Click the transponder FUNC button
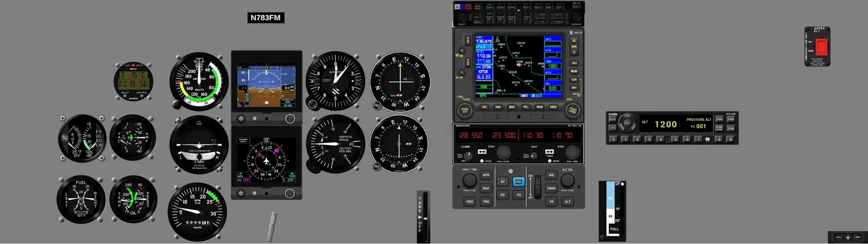This screenshot has height=244, width=868. (x=719, y=119)
